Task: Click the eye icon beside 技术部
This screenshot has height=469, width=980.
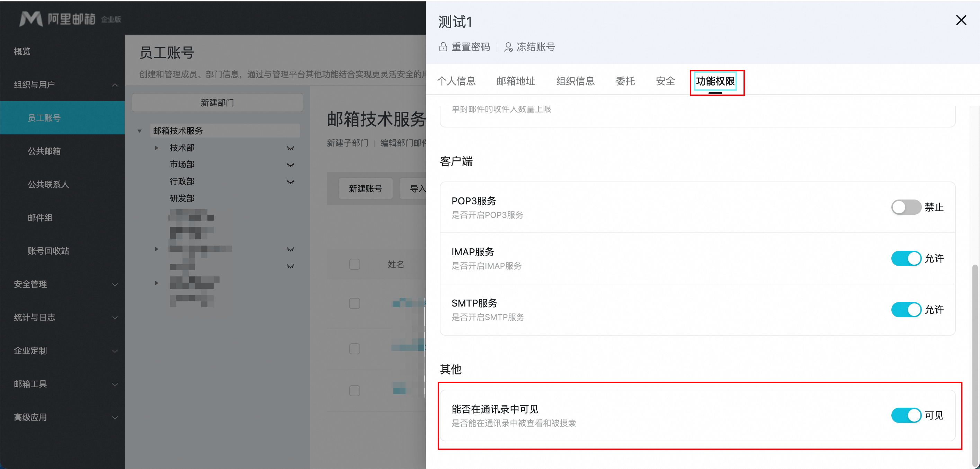Action: point(290,148)
